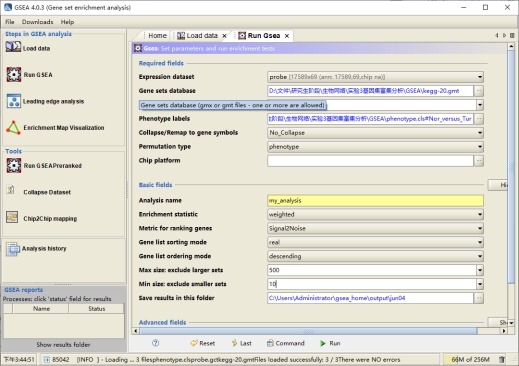Select Collapse Dataset tool icon
519x366 pixels.
point(11,190)
